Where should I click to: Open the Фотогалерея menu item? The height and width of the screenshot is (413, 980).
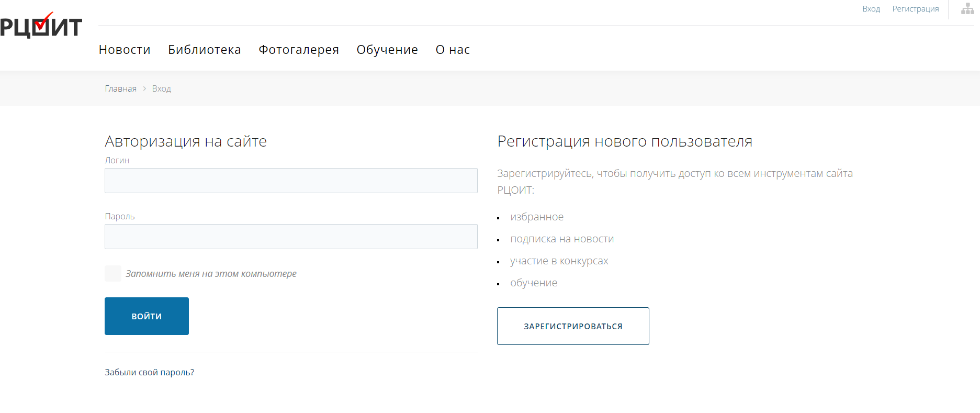pos(299,50)
